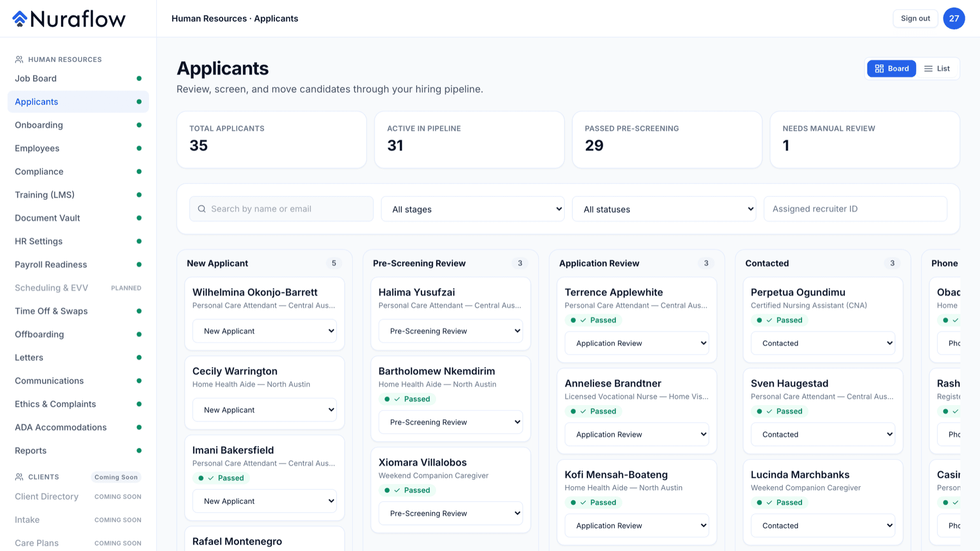The width and height of the screenshot is (980, 551).
Task: Open Training (LMS) page
Action: [x=78, y=195]
